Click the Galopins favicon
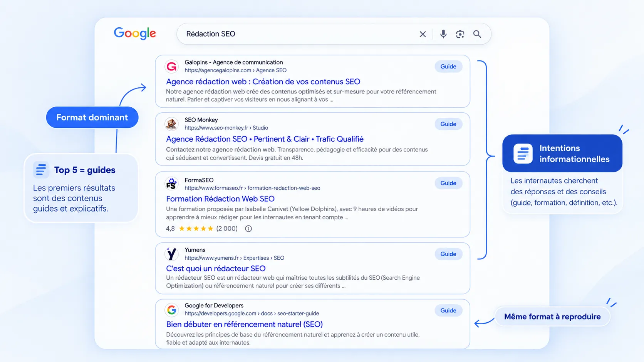Screen dimensions: 644x362 click(x=171, y=66)
